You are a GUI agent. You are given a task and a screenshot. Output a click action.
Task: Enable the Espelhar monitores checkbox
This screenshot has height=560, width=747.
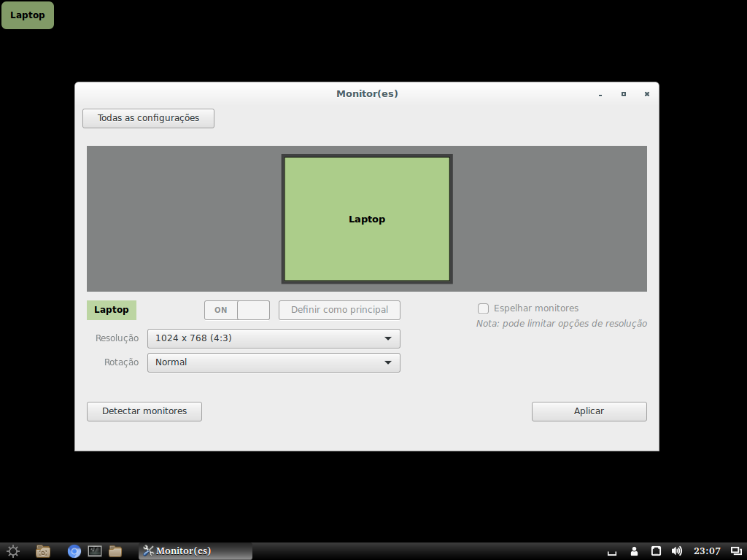click(x=483, y=308)
